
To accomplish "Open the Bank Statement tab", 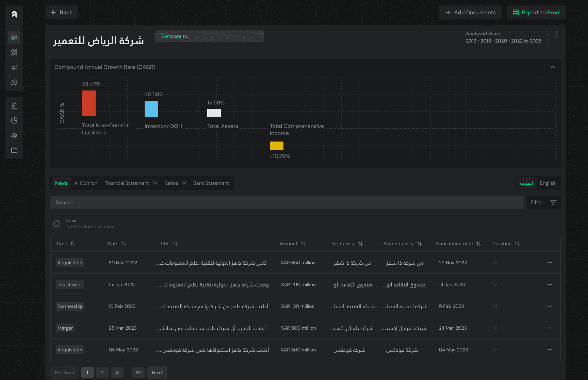I will pyautogui.click(x=211, y=183).
